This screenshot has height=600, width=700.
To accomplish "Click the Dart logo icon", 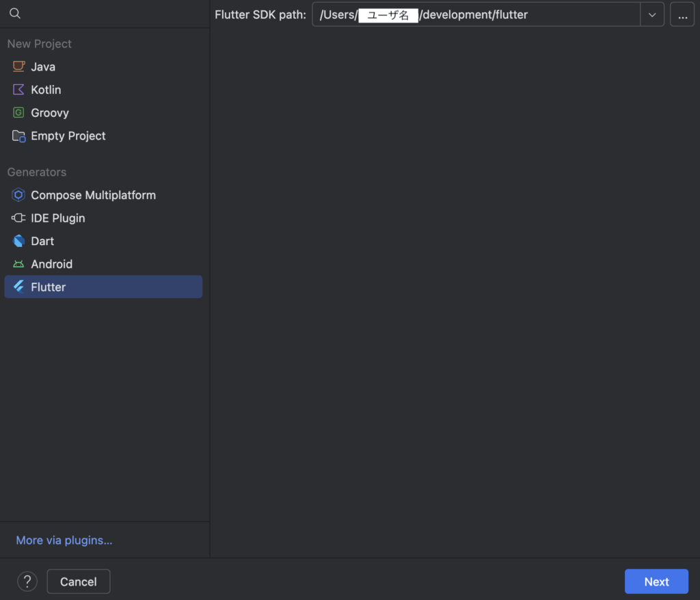I will 18,241.
